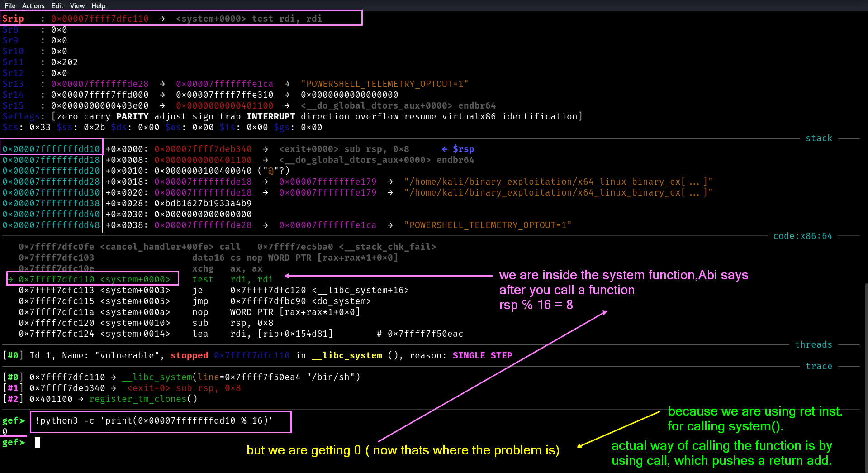Click the __stack_chk_fail call target
Viewport: 868px width, 473px height.
coord(387,247)
